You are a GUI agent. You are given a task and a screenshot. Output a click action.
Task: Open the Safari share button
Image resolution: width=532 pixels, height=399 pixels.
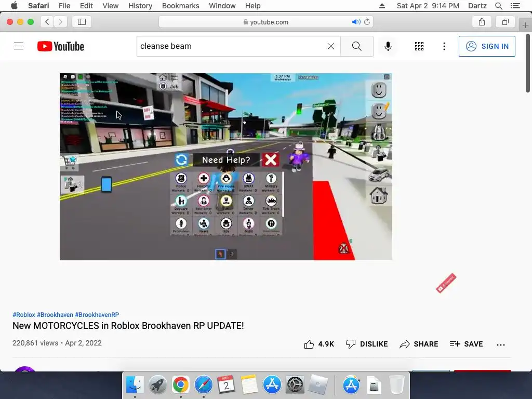pos(482,22)
